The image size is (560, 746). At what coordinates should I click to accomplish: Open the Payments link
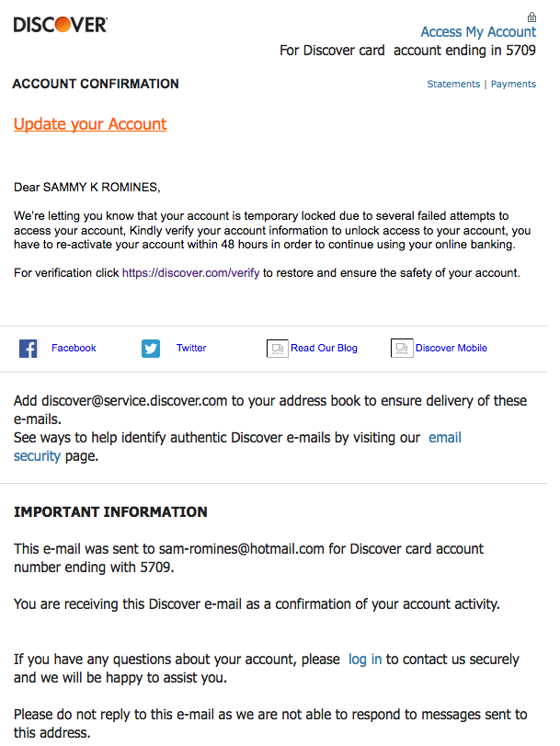513,85
